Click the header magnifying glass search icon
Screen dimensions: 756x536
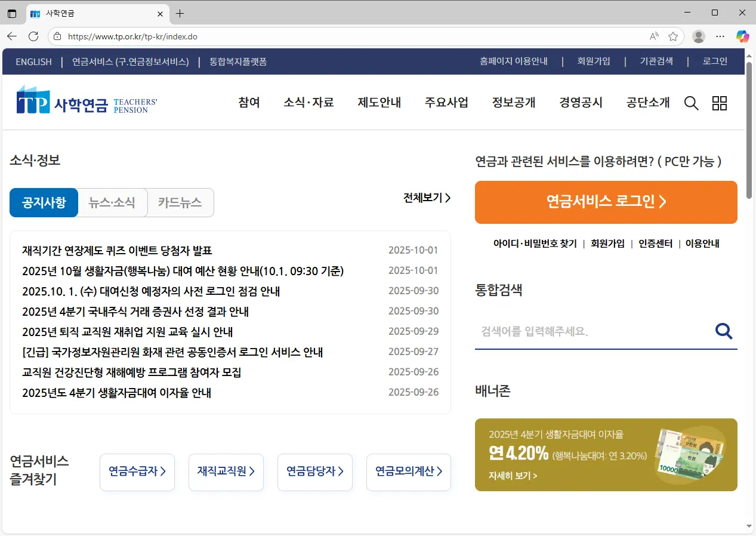(691, 103)
